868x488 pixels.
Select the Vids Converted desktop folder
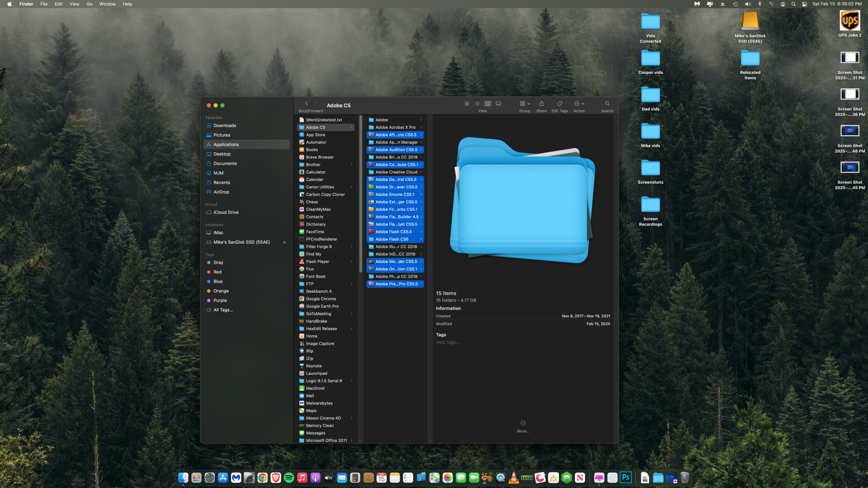pos(650,28)
